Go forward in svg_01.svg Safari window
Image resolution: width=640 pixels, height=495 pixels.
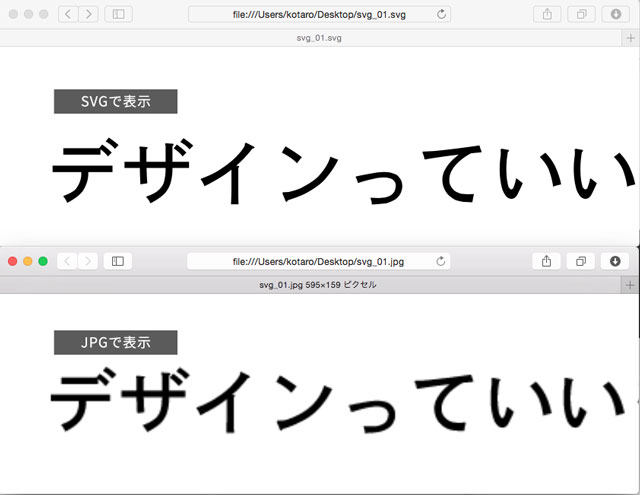(88, 14)
